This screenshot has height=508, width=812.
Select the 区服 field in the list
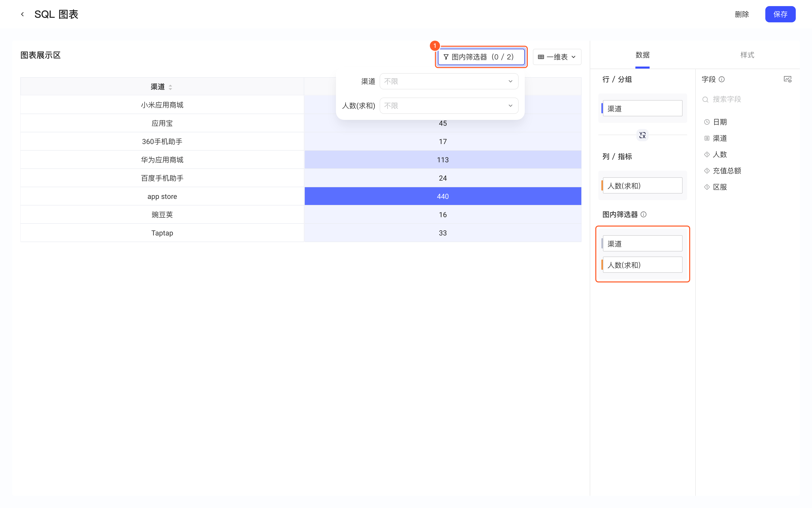tap(720, 187)
